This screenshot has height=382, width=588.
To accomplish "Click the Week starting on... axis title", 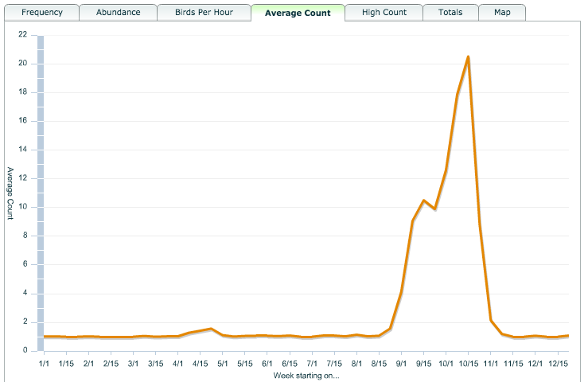I will (306, 374).
